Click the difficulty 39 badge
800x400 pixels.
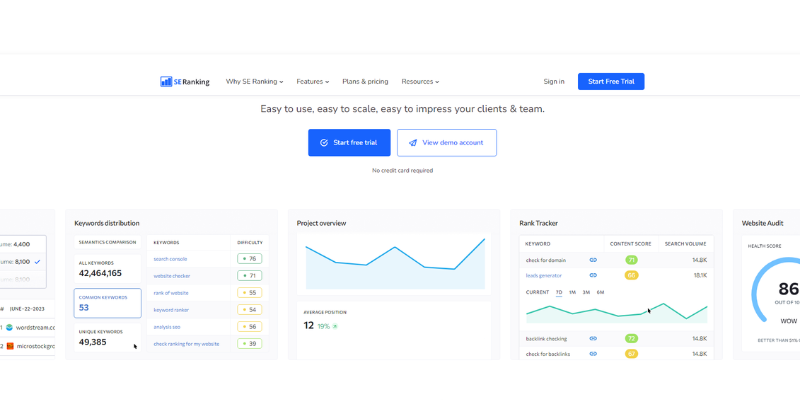[249, 343]
